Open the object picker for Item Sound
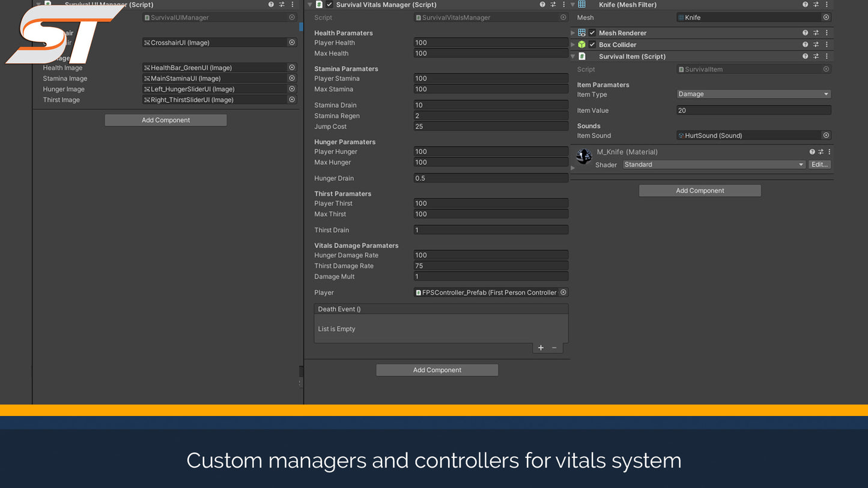 pos(826,135)
